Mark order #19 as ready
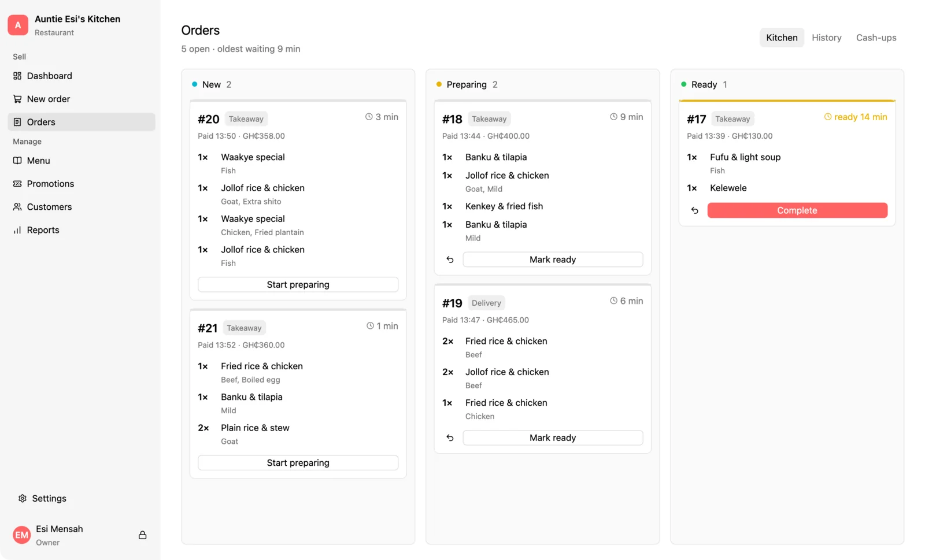 coord(553,438)
